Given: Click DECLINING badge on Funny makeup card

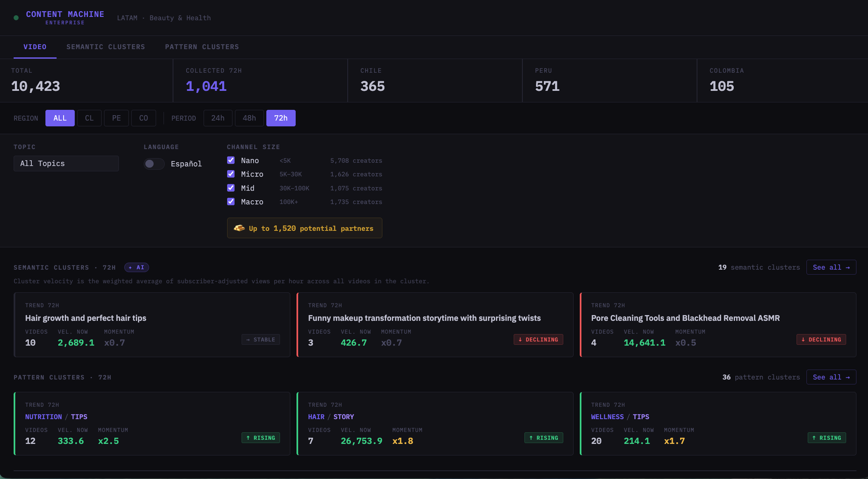Looking at the screenshot, I should pyautogui.click(x=538, y=339).
